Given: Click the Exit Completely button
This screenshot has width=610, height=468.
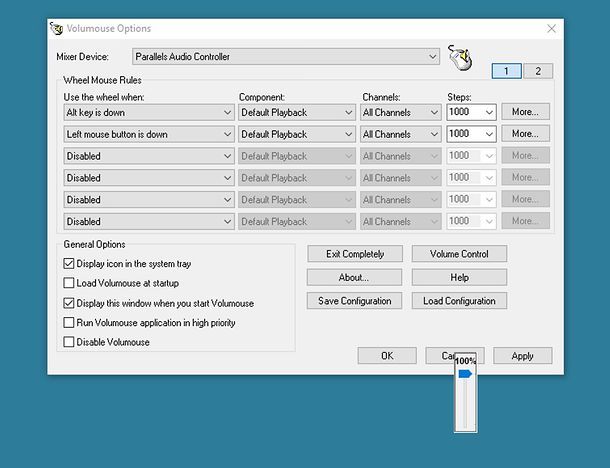Looking at the screenshot, I should coord(354,254).
